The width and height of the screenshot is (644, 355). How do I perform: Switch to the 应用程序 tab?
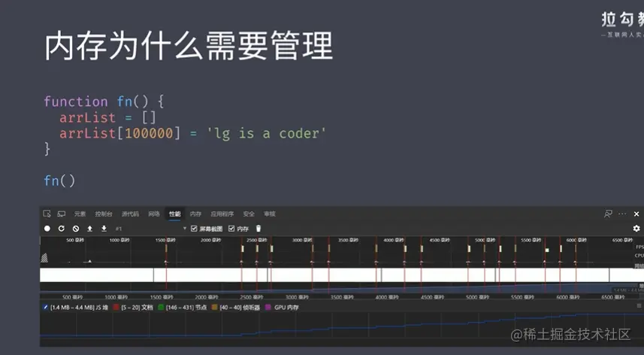click(x=222, y=214)
